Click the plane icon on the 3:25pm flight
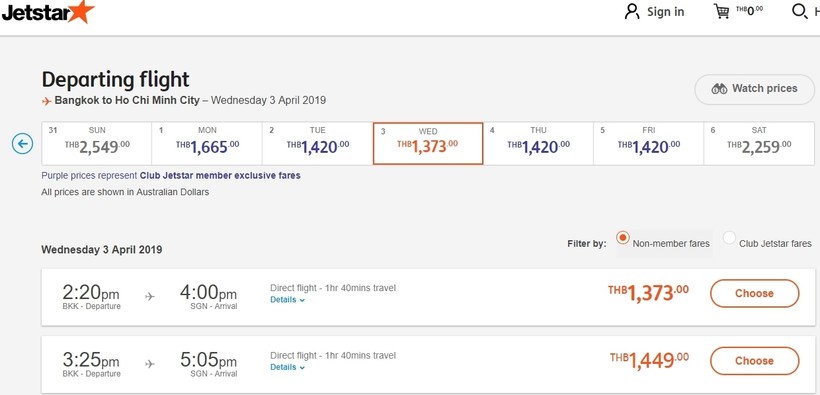Image resolution: width=820 pixels, height=395 pixels. click(x=150, y=364)
